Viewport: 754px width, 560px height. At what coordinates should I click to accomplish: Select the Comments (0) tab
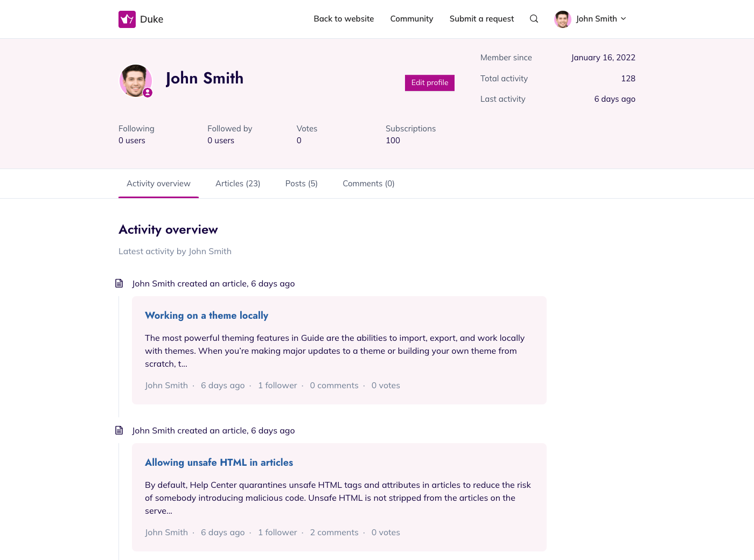pos(368,184)
